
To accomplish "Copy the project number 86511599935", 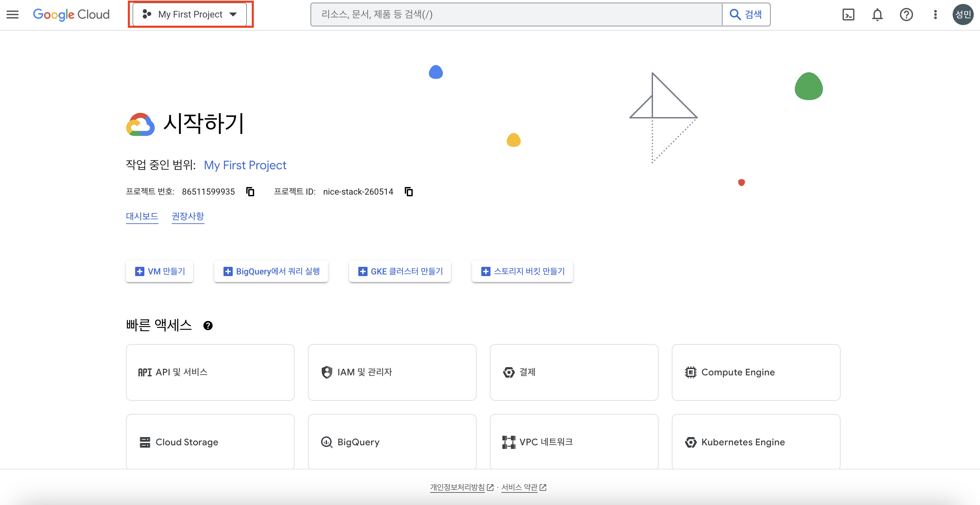I will [250, 191].
